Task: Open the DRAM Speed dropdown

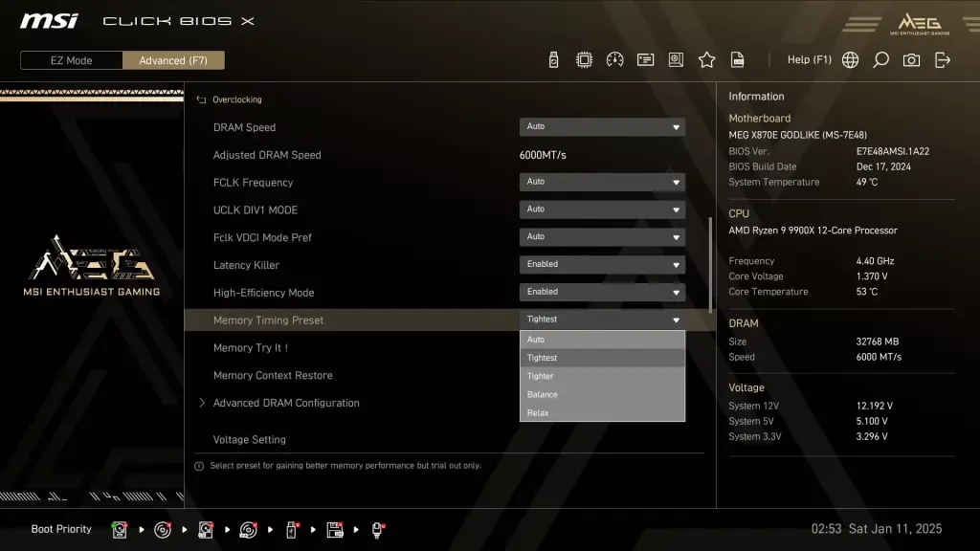Action: point(602,127)
